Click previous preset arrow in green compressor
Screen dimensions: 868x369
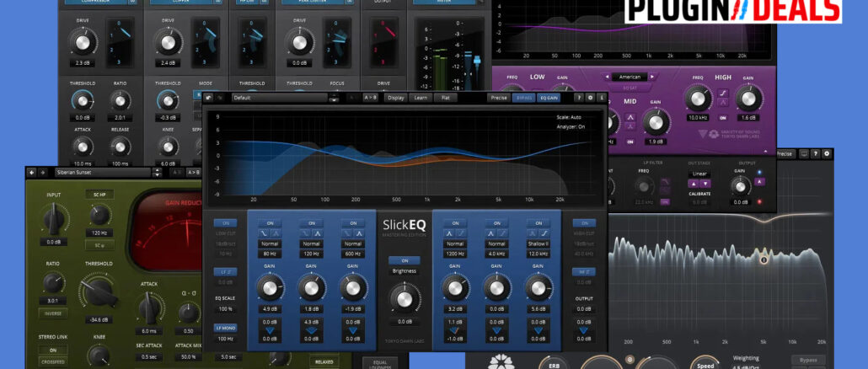(x=31, y=172)
